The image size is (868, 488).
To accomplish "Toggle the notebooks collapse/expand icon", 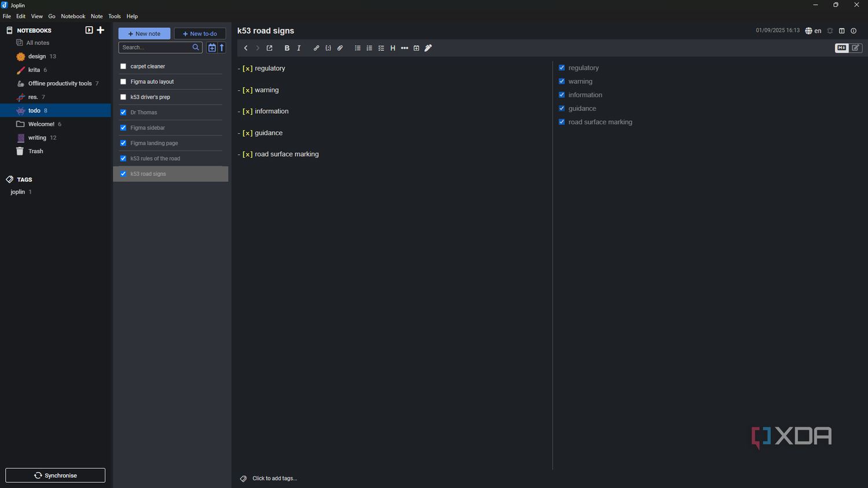I will point(89,30).
